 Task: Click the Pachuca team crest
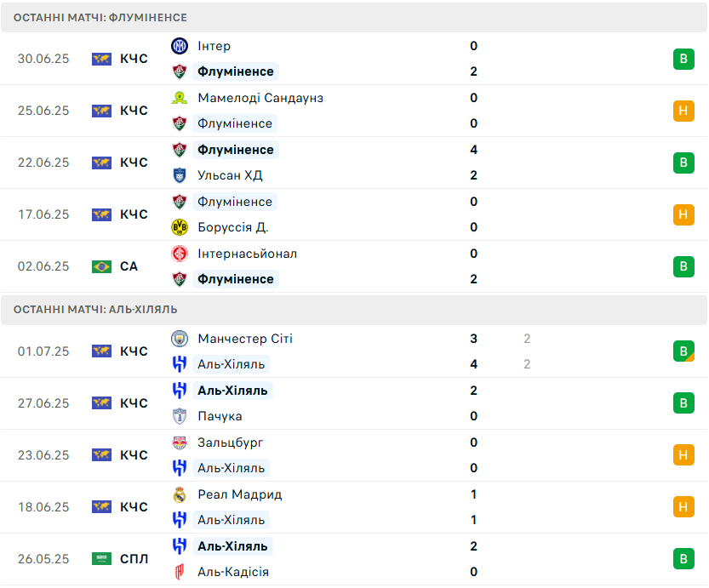tap(180, 416)
